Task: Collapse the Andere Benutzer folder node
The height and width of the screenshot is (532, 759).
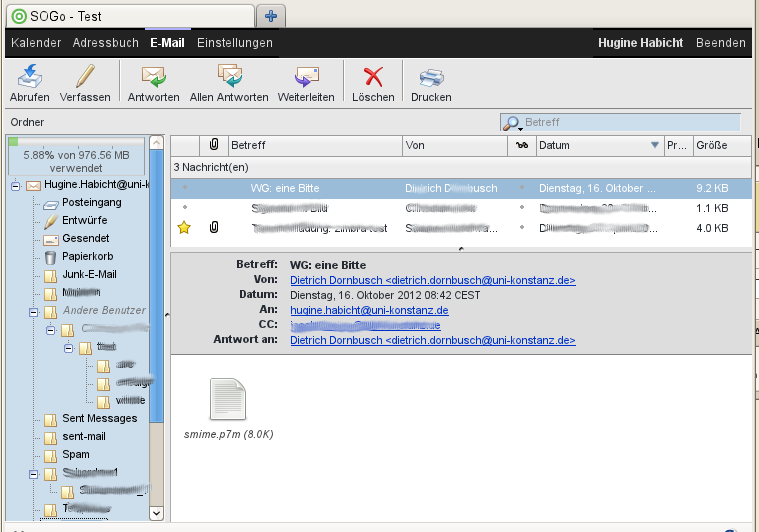Action: tap(34, 311)
